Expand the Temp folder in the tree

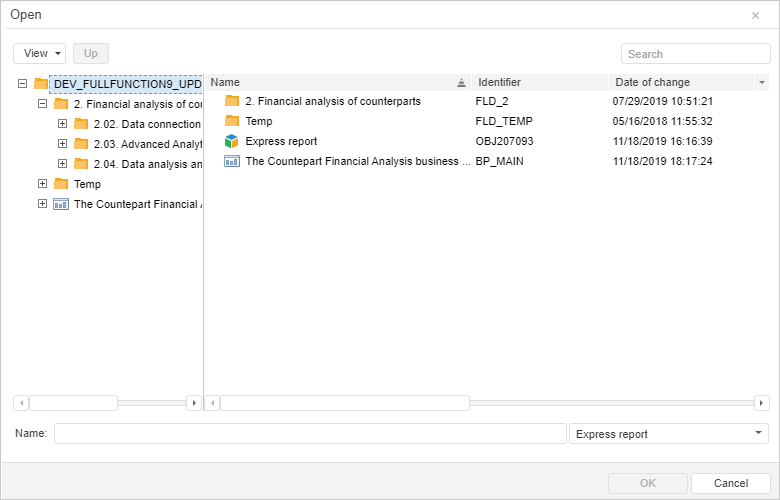42,184
